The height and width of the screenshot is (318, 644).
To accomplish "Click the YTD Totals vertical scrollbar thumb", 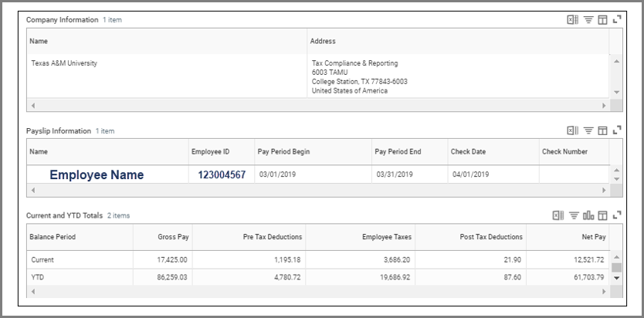I will 616,269.
